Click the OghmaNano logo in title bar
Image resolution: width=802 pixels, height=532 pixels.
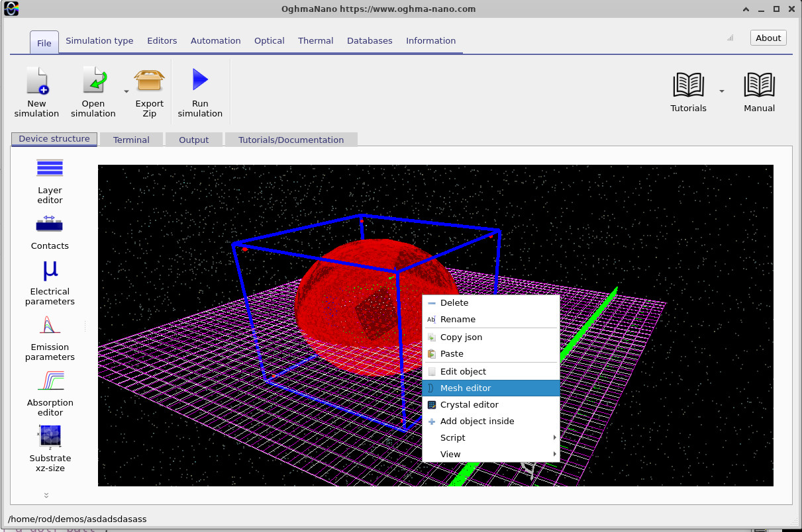(11, 9)
